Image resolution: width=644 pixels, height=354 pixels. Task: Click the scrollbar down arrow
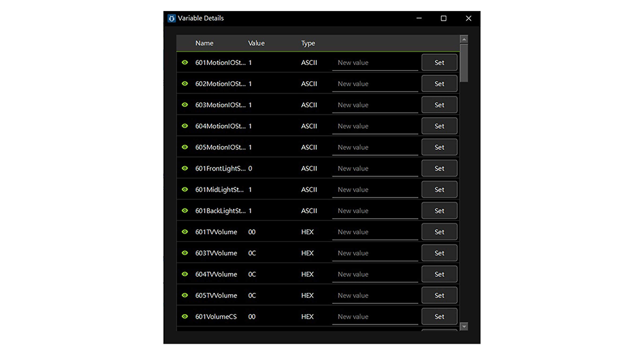(x=464, y=326)
